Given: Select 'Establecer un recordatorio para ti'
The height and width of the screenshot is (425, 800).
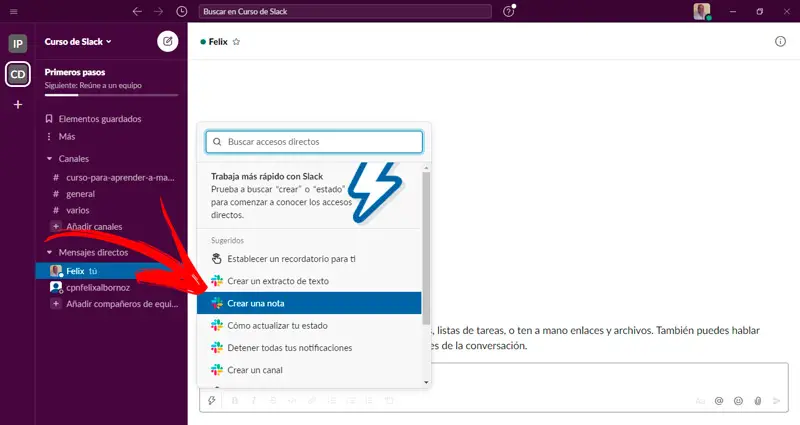Looking at the screenshot, I should click(x=309, y=259).
